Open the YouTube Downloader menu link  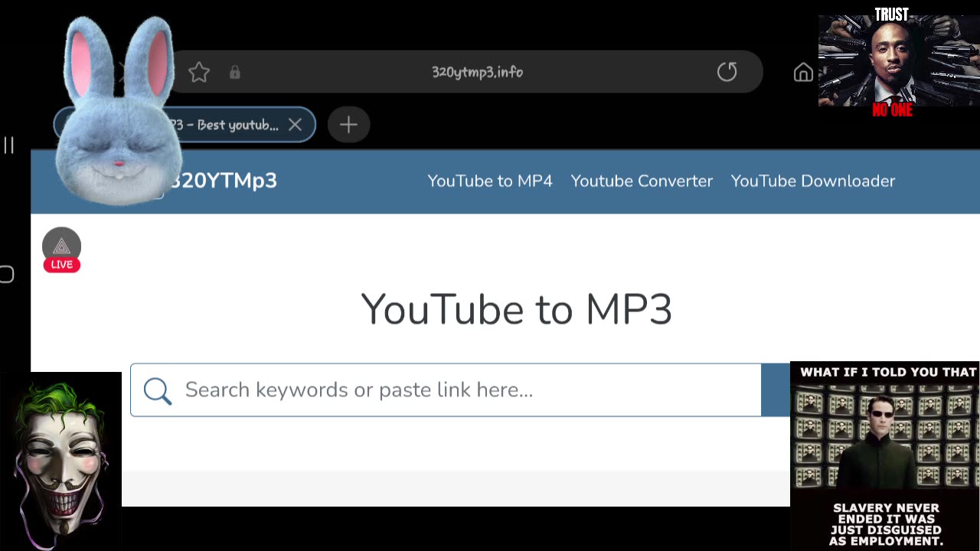tap(813, 181)
